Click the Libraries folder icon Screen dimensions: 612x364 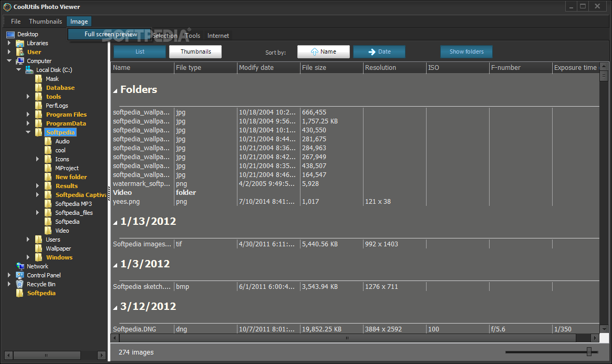coord(20,43)
